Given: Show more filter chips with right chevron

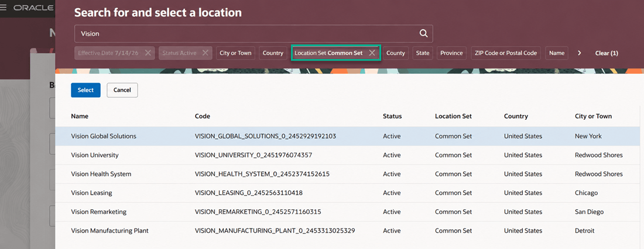Looking at the screenshot, I should 580,53.
